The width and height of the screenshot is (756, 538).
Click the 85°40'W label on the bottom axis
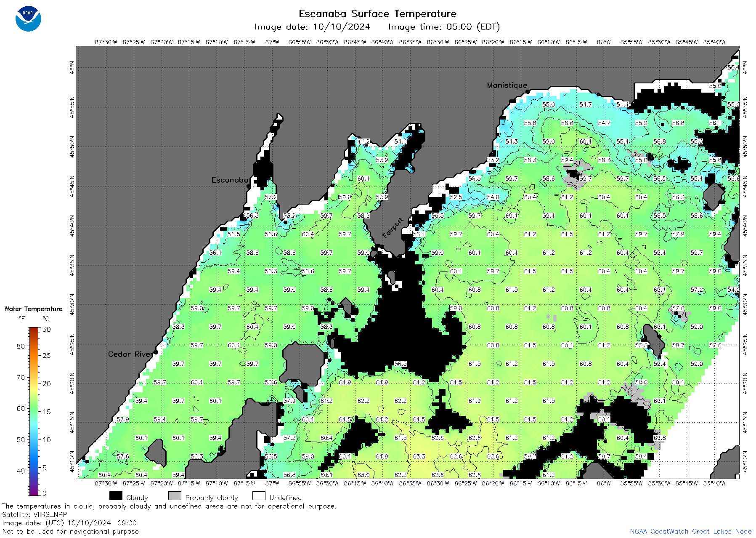tap(714, 483)
